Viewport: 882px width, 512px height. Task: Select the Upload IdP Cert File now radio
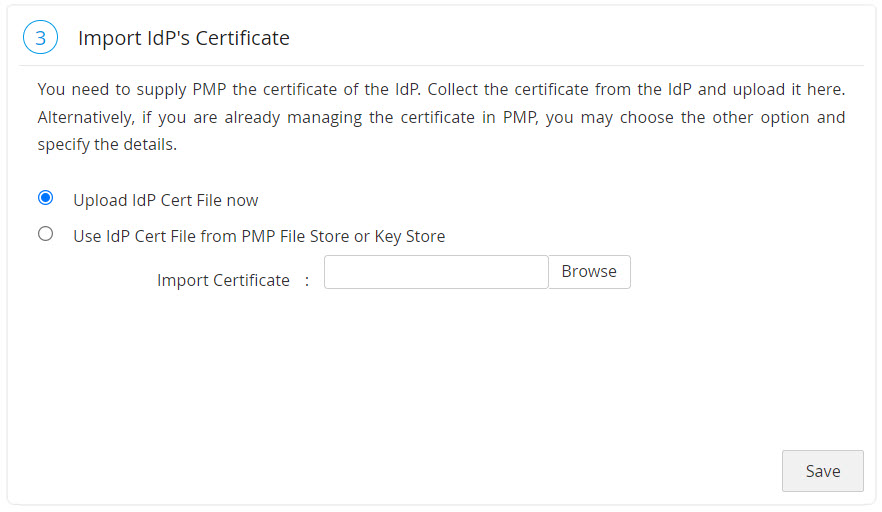pyautogui.click(x=45, y=198)
